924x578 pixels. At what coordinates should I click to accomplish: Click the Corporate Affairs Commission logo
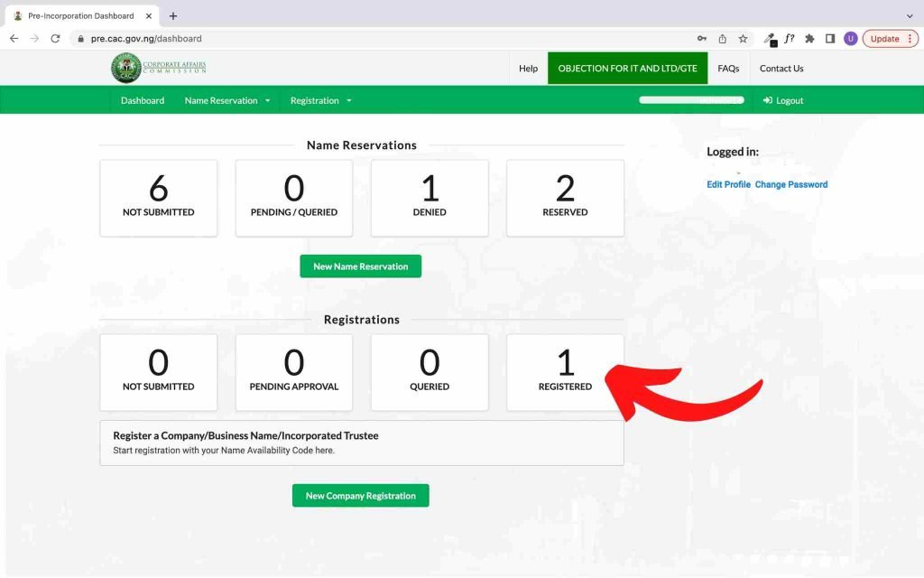point(159,68)
